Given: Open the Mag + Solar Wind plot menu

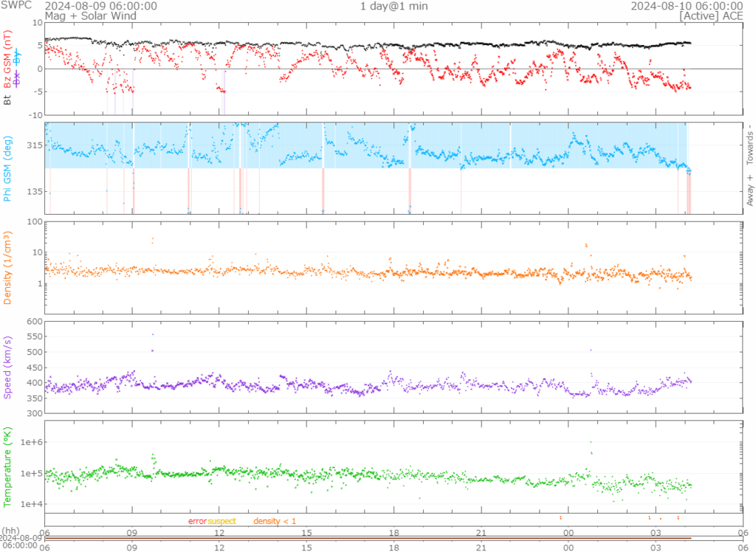Looking at the screenshot, I should point(78,15).
